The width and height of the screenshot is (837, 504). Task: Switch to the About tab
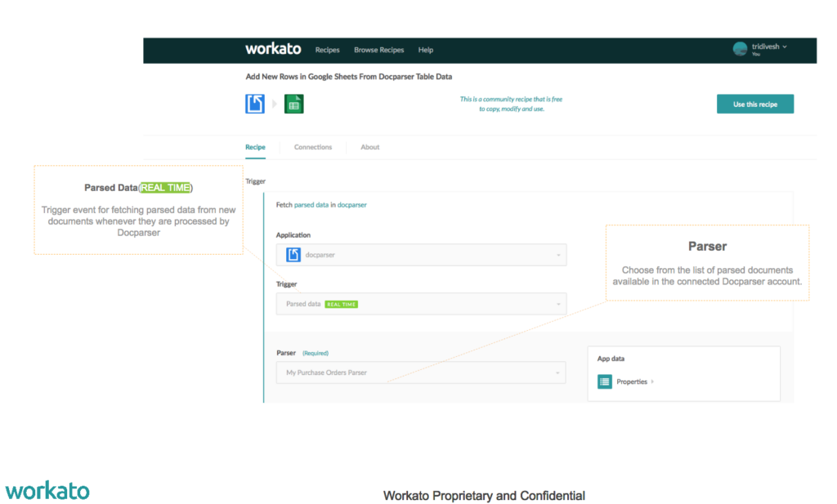coord(369,147)
